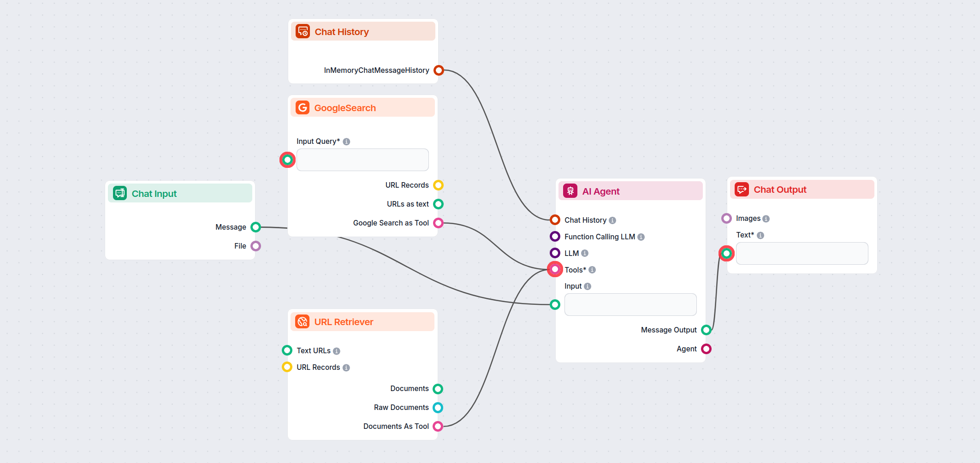This screenshot has height=463, width=980.
Task: Click the Input field on AI Agent
Action: (630, 304)
